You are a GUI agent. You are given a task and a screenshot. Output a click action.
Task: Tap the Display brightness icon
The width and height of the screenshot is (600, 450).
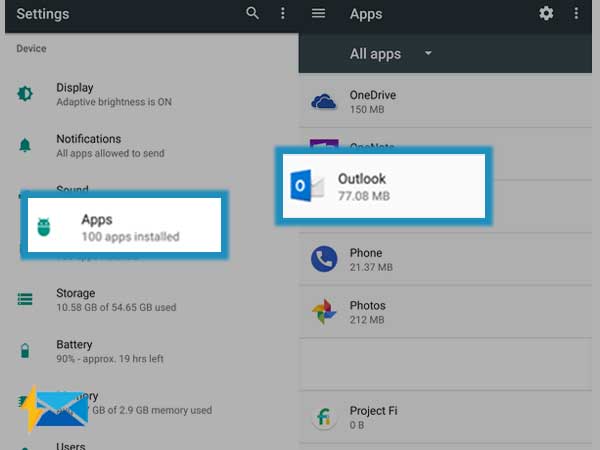click(x=25, y=94)
